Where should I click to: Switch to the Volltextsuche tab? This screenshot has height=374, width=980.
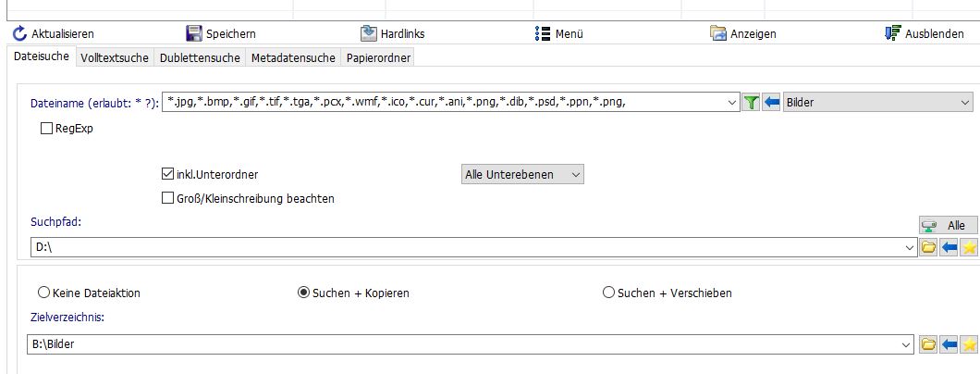point(115,58)
